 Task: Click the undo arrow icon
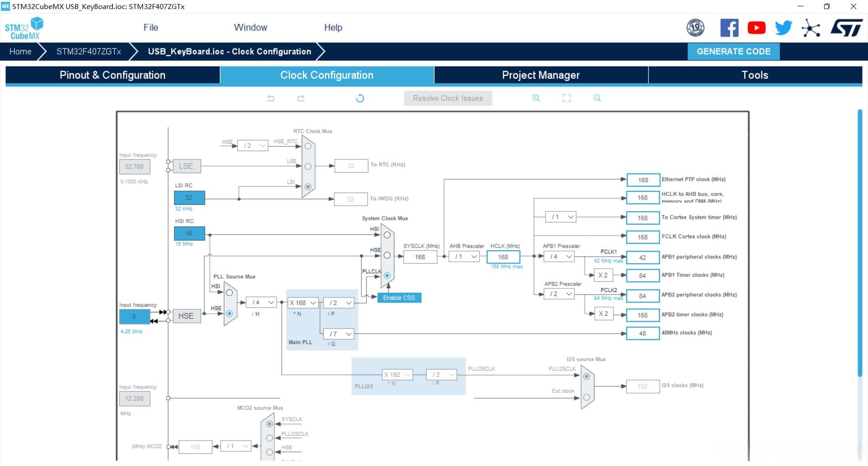coord(271,98)
